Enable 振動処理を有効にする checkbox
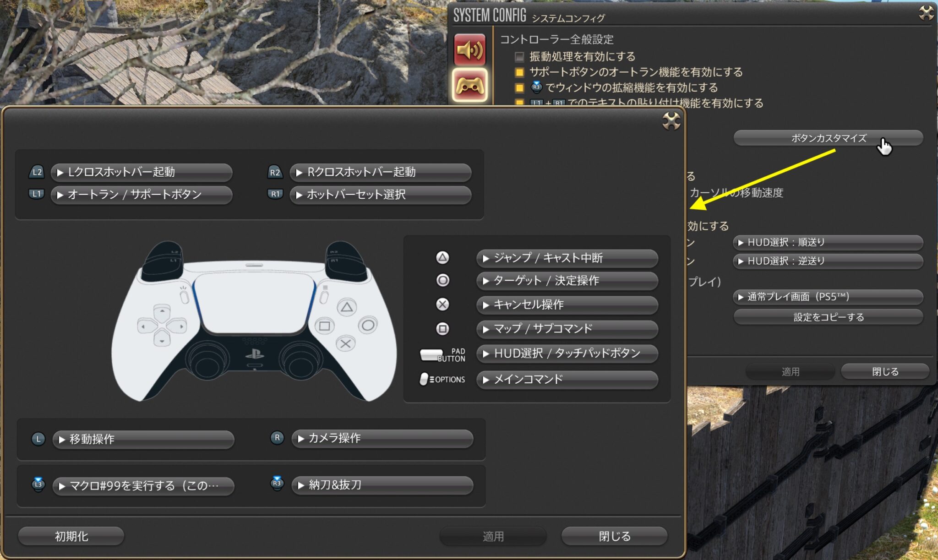The width and height of the screenshot is (938, 560). tap(519, 57)
